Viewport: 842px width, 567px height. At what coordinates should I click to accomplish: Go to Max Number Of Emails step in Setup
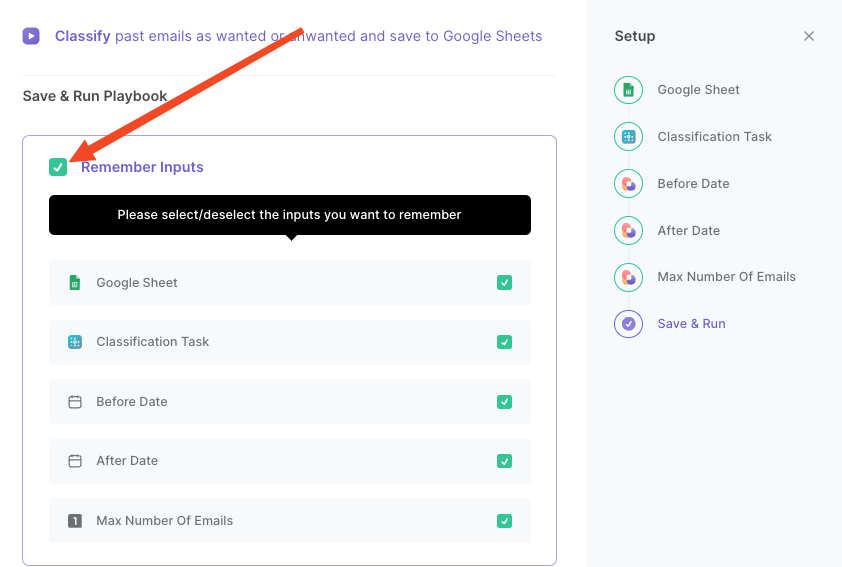(727, 277)
